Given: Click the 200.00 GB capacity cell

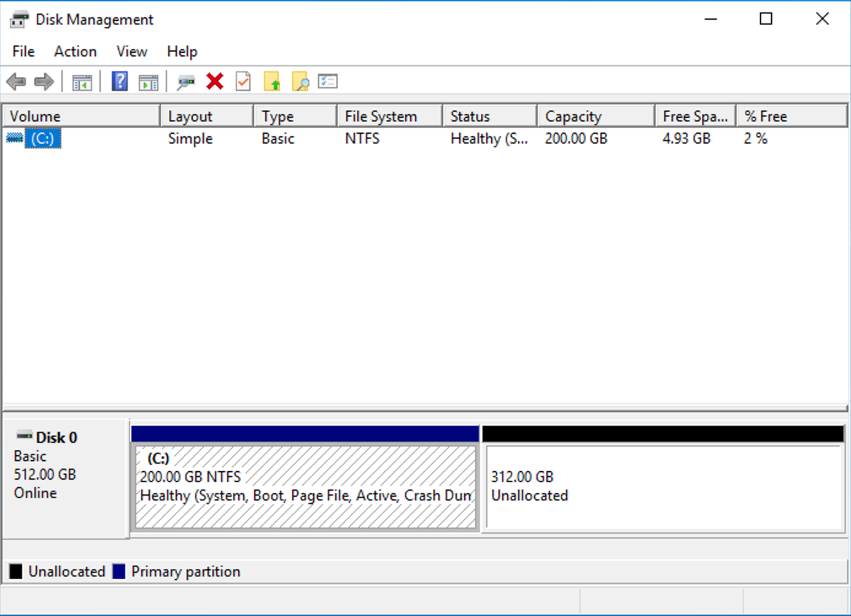Looking at the screenshot, I should coord(576,139).
